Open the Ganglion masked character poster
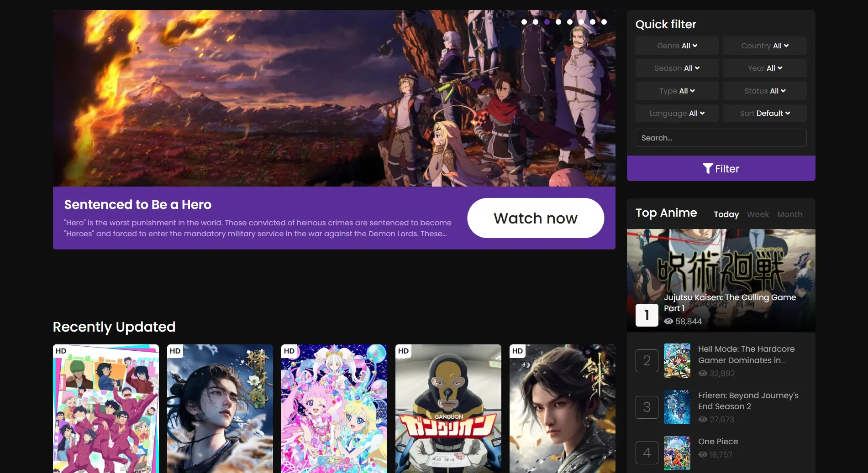 448,409
